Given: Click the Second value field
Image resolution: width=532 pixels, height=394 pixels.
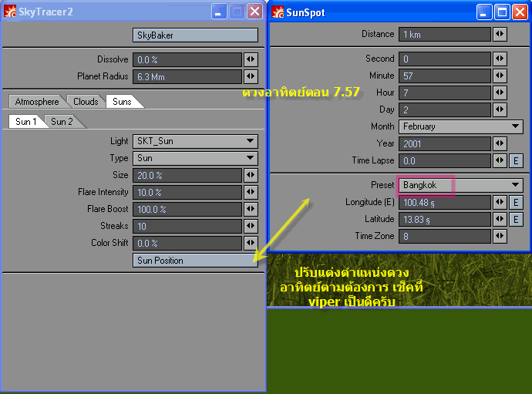Looking at the screenshot, I should coord(445,59).
